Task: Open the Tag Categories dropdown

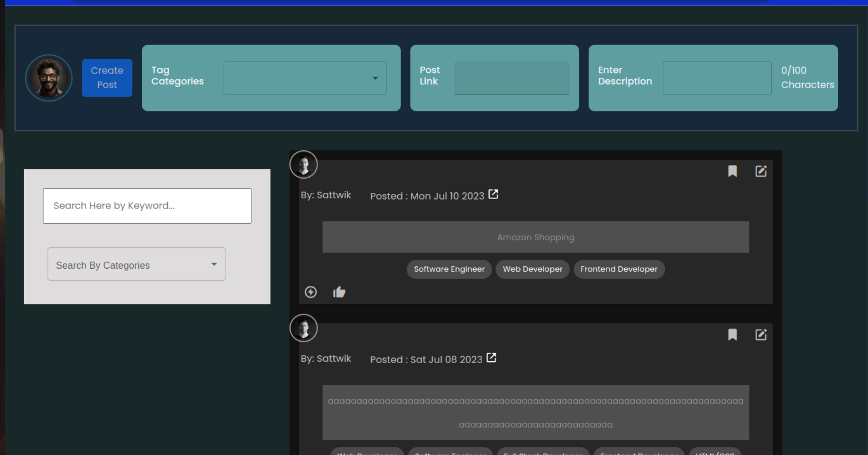Action: [x=304, y=78]
